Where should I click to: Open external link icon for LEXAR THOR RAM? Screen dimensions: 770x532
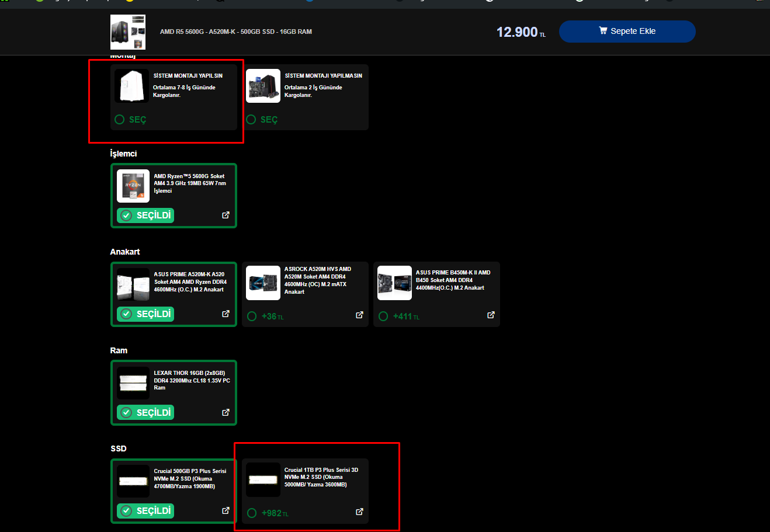226,412
